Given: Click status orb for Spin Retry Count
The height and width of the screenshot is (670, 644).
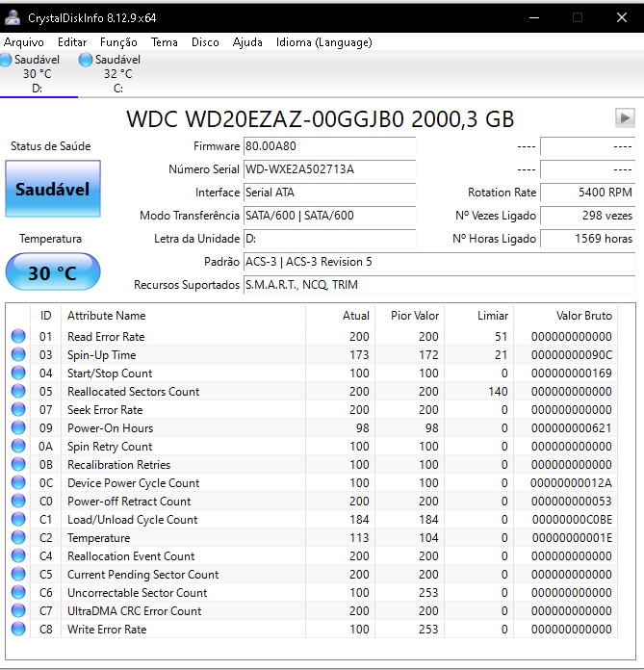Looking at the screenshot, I should [x=18, y=446].
